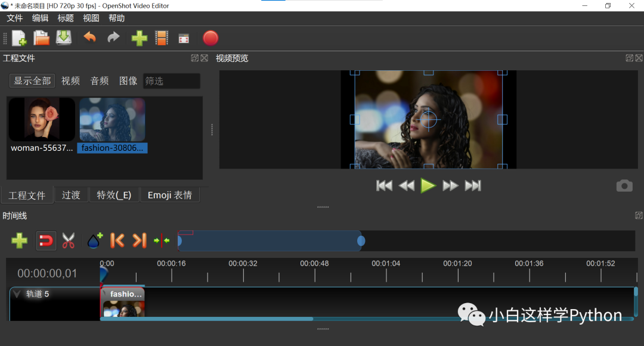The image size is (644, 346).
Task: Switch to the 过渡 tab
Action: click(71, 195)
